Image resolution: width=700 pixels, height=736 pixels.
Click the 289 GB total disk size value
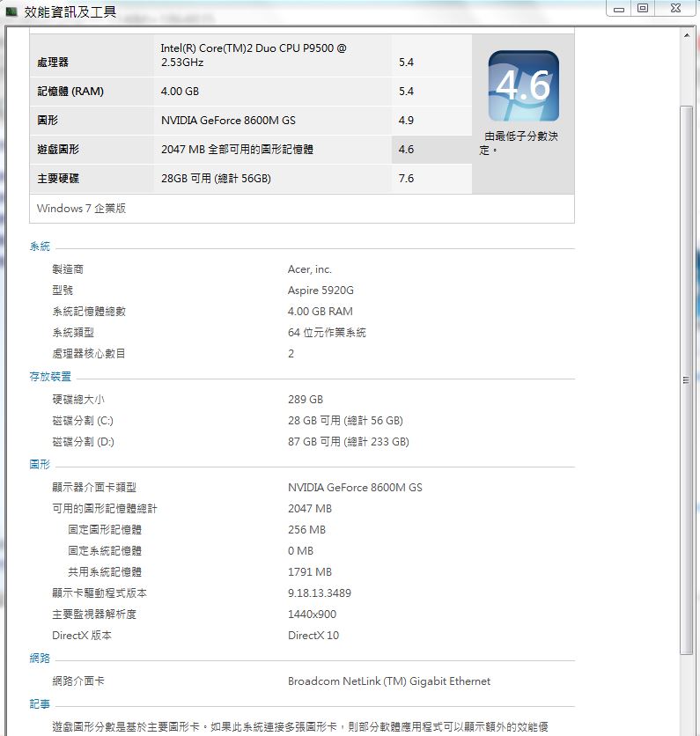coord(306,400)
